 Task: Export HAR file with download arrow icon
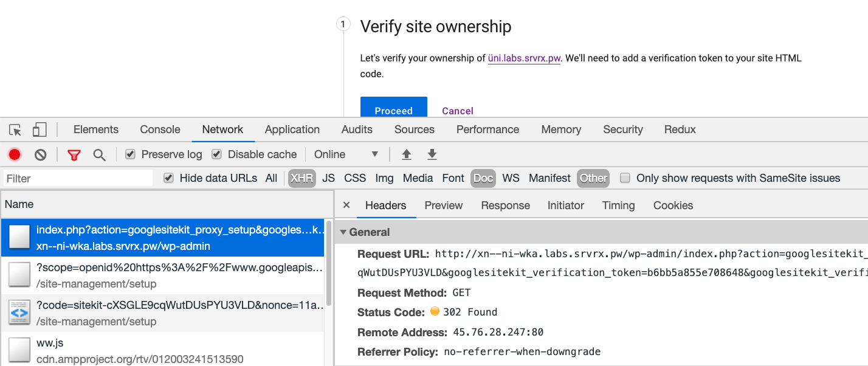[432, 154]
